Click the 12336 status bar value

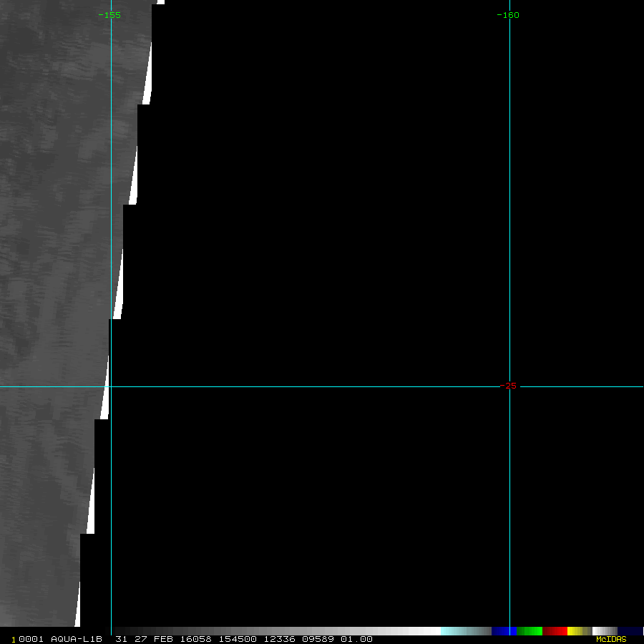click(x=278, y=639)
